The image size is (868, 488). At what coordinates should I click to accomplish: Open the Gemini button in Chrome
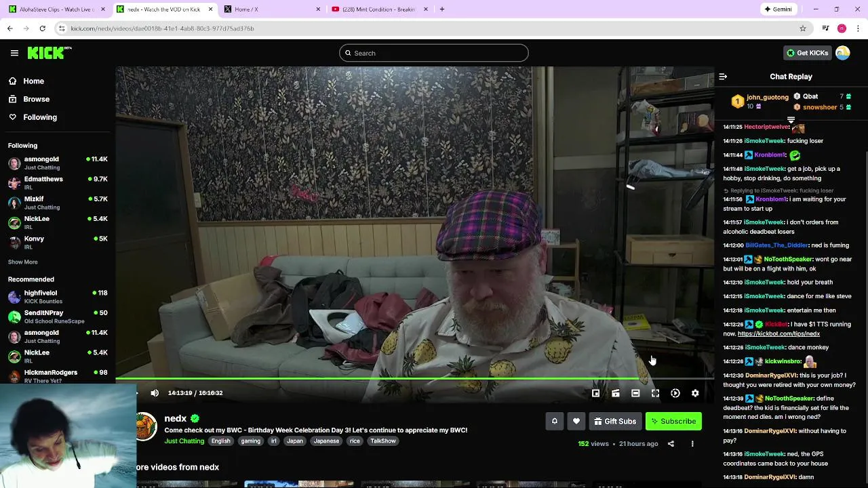[778, 9]
